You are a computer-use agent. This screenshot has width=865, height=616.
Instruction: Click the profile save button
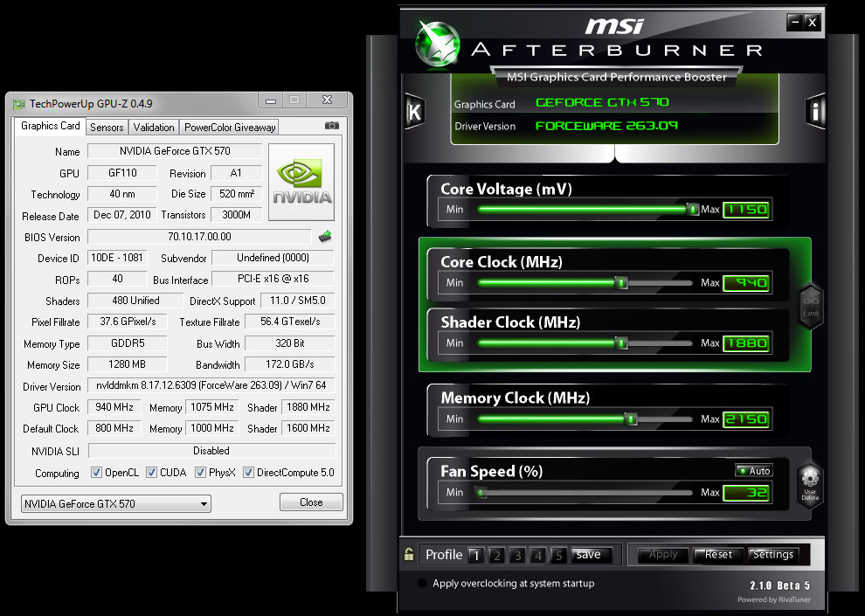pyautogui.click(x=592, y=555)
